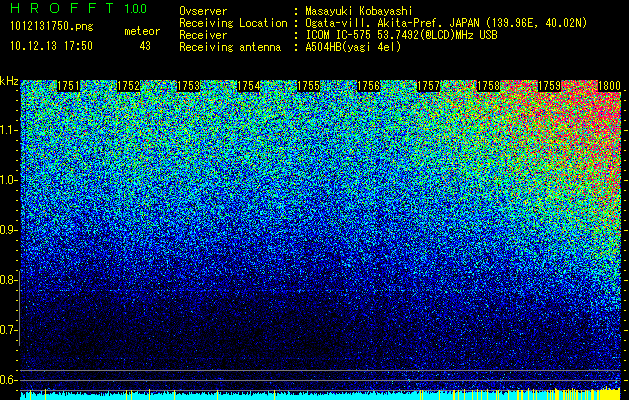
Task: Click the A504HB(yagi 4el) antenna text
Action: [353, 47]
